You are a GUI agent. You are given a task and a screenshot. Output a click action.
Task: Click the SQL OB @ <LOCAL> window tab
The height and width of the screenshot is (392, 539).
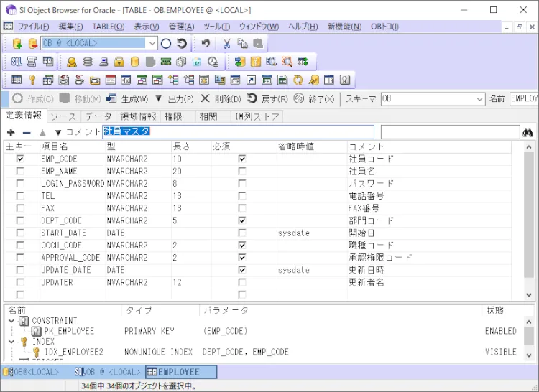(108, 372)
